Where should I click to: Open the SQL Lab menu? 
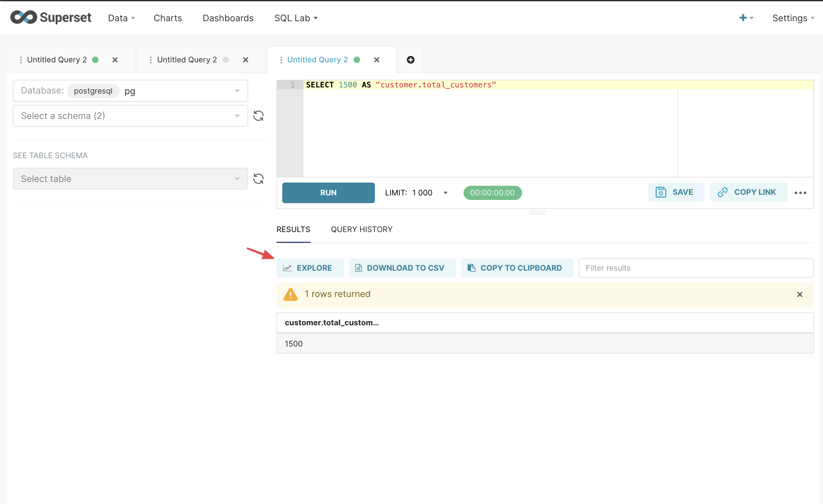coord(295,18)
